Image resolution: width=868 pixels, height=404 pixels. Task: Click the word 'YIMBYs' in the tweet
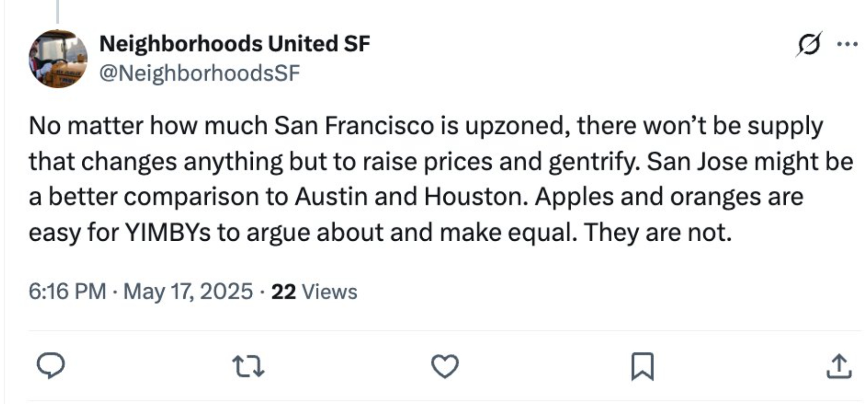tap(168, 232)
